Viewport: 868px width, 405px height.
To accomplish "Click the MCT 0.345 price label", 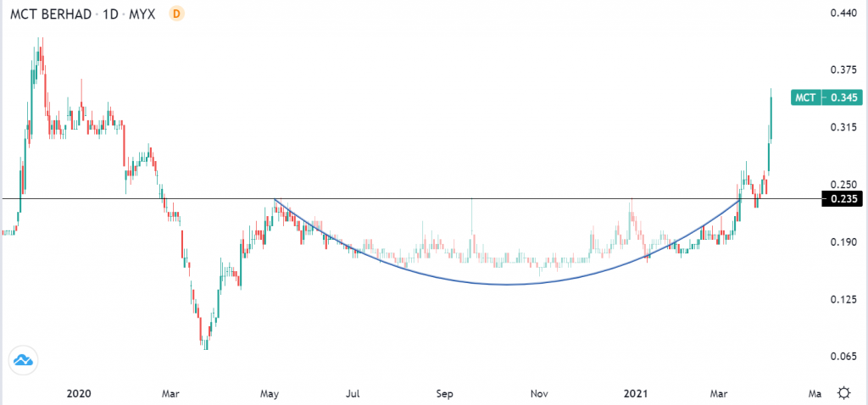I will pos(826,98).
